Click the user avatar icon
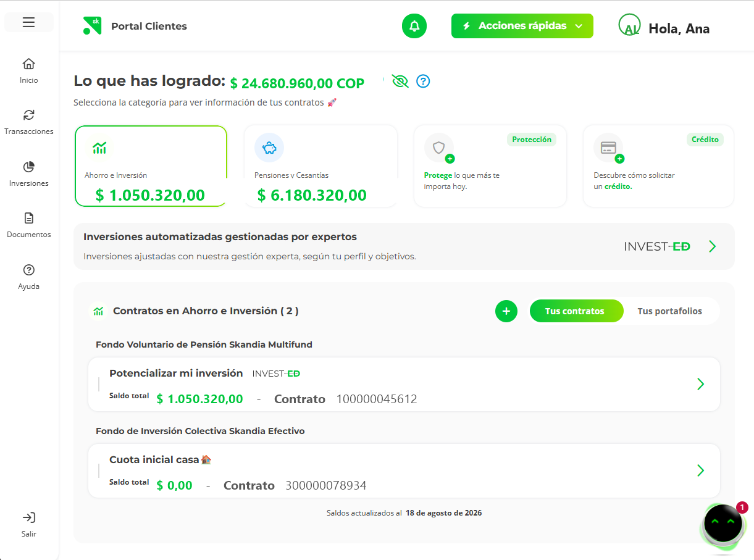The width and height of the screenshot is (754, 560). [x=630, y=25]
